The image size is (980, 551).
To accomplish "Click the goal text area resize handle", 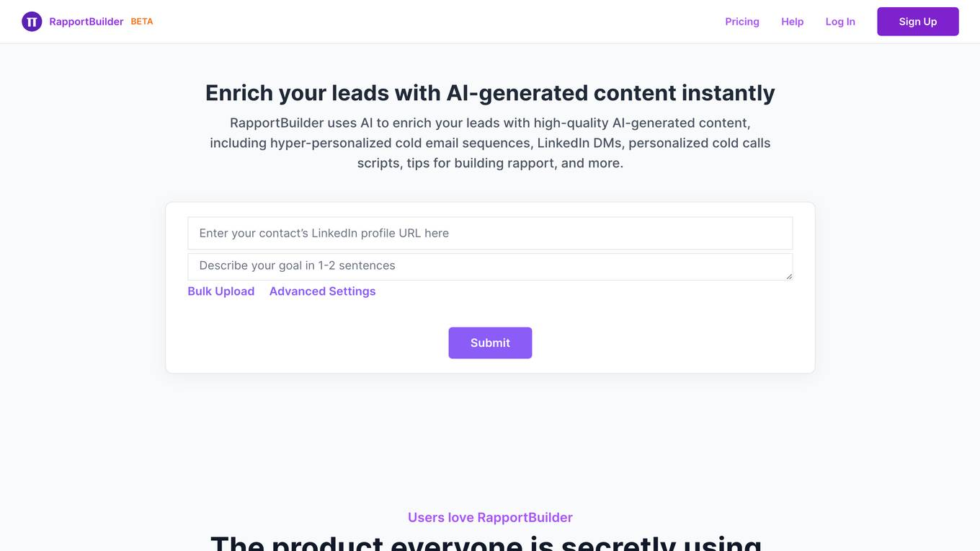I will pos(788,275).
